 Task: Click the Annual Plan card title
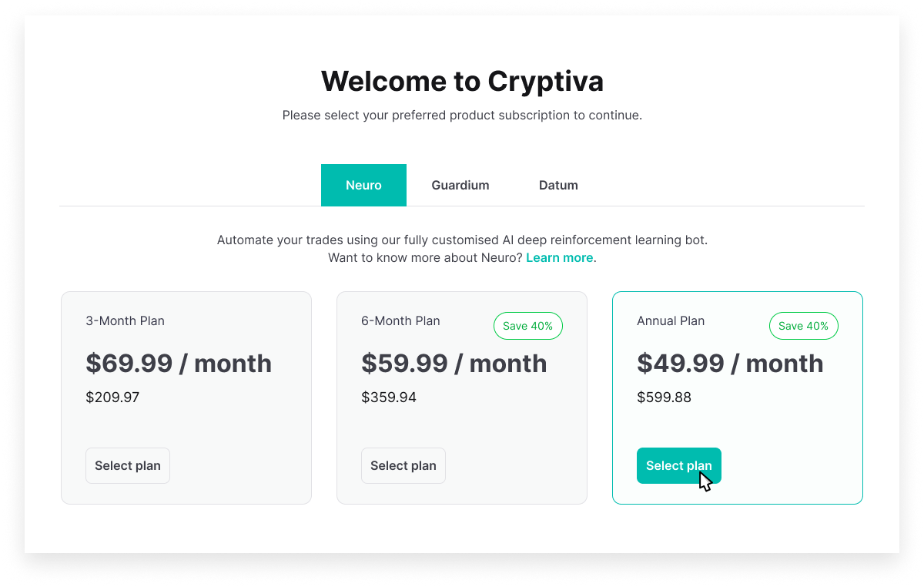point(671,321)
